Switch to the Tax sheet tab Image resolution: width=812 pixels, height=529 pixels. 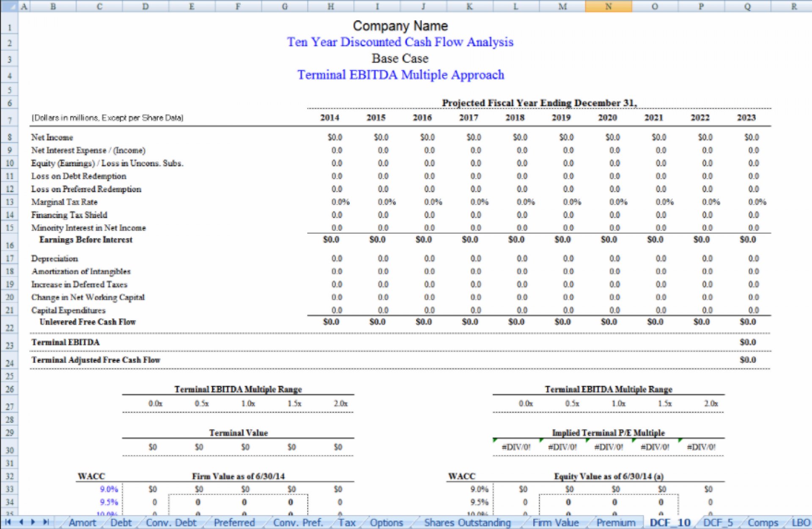(347, 523)
